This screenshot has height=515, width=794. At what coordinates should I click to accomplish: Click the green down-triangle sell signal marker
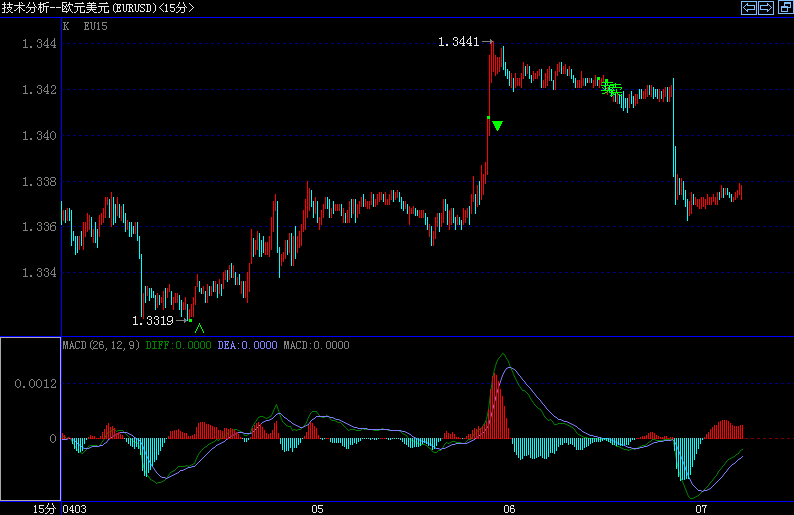pyautogui.click(x=498, y=126)
